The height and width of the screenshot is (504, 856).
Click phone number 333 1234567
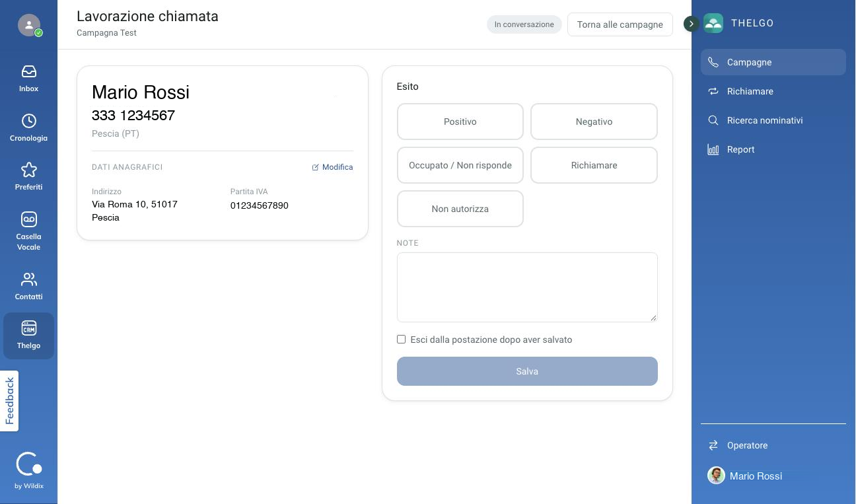pyautogui.click(x=133, y=116)
